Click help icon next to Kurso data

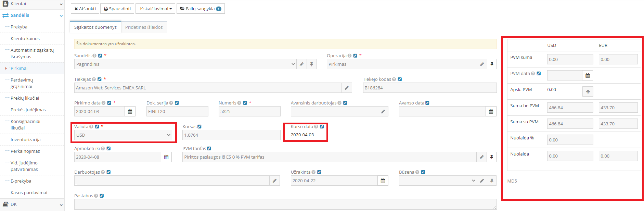click(316, 127)
